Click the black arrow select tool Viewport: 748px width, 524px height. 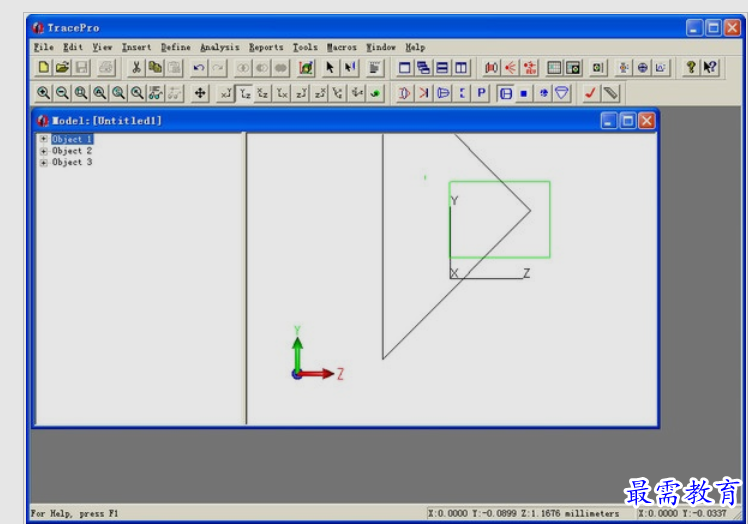(330, 68)
